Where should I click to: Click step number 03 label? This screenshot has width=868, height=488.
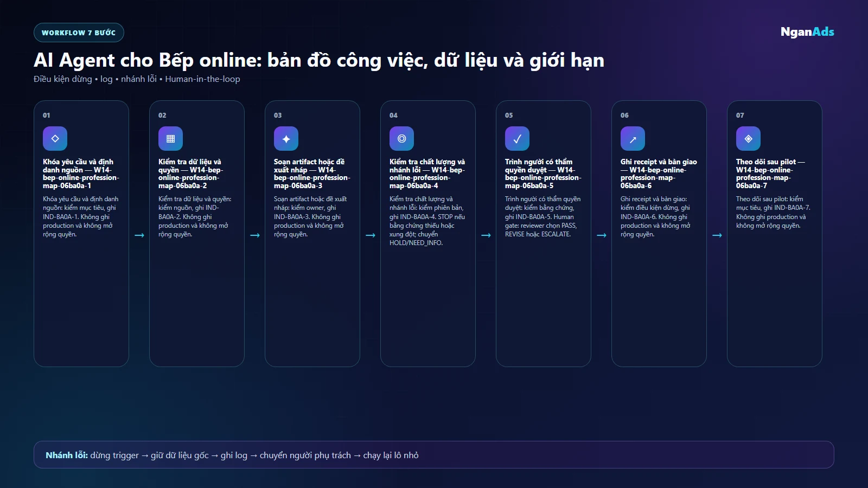278,115
